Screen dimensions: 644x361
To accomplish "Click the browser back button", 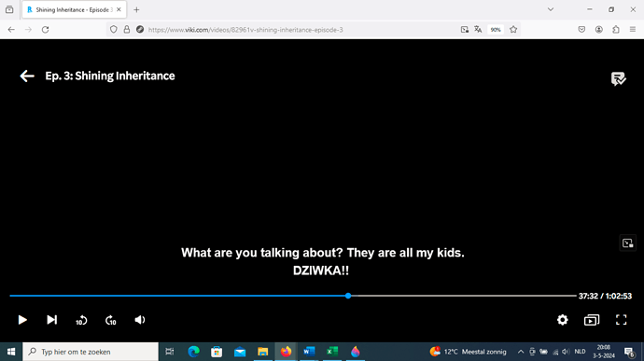I will coord(11,30).
